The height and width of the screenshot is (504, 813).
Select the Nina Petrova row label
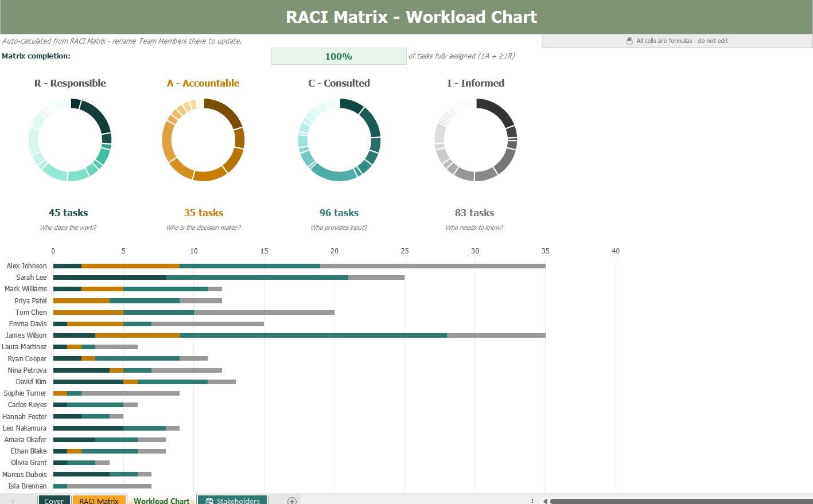27,370
